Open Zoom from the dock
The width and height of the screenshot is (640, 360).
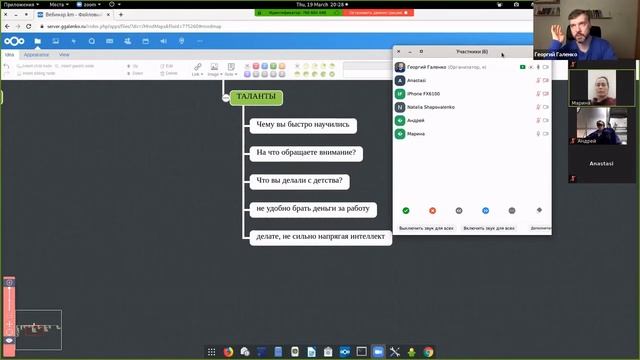378,352
